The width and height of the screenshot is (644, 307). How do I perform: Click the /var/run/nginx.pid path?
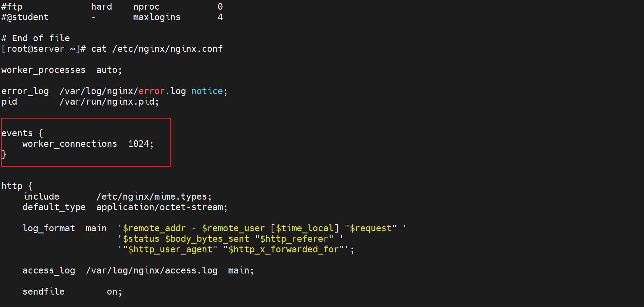click(x=109, y=102)
